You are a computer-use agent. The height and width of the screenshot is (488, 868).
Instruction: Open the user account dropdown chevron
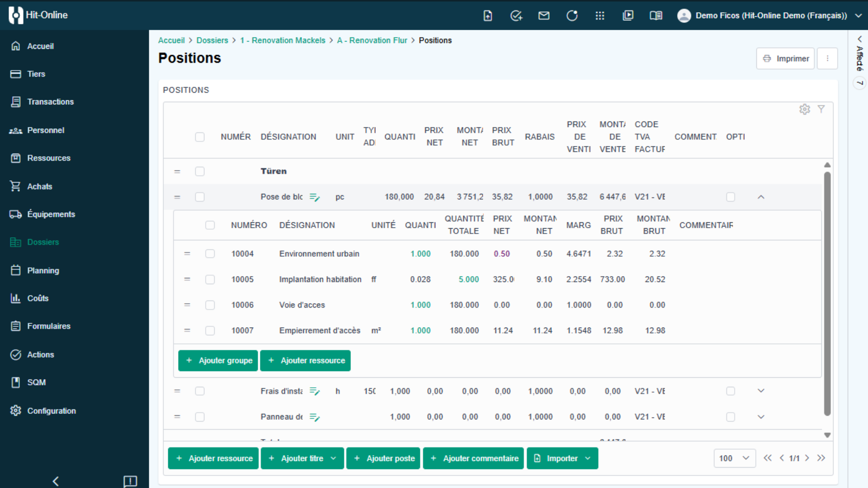click(x=858, y=16)
